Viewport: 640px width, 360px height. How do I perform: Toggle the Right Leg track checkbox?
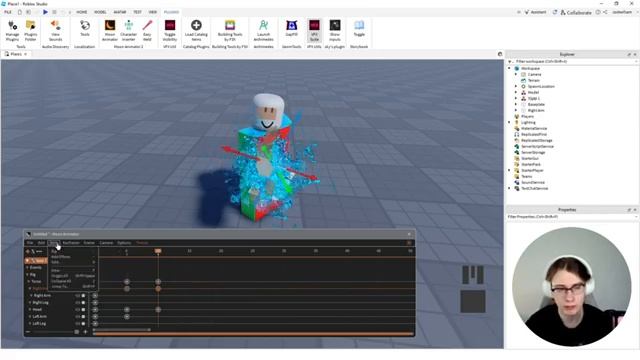pos(83,302)
